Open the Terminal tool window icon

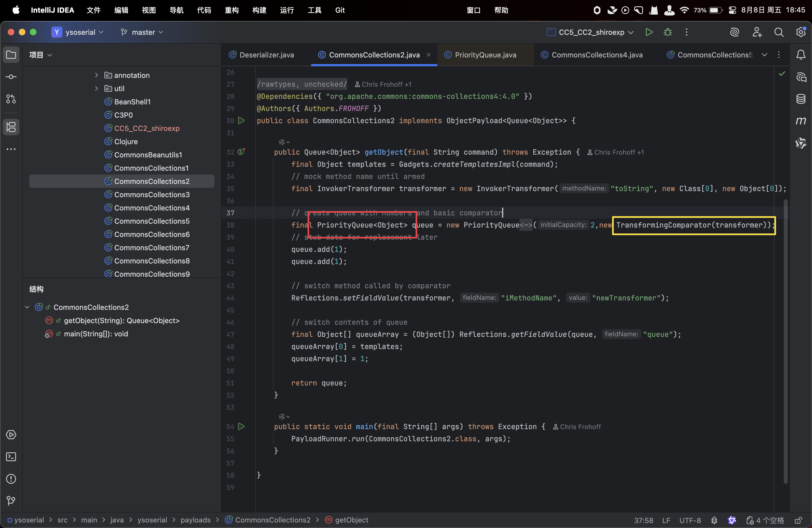(x=11, y=457)
